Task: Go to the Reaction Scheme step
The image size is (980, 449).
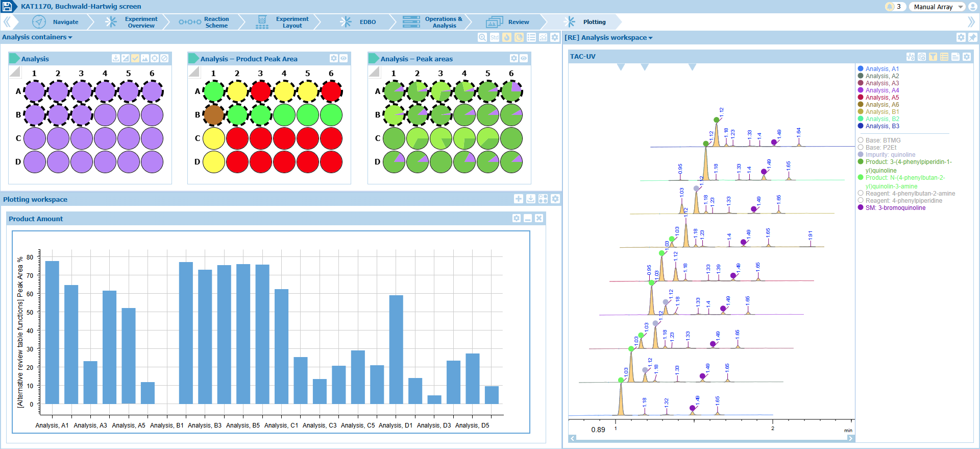Action: 216,22
